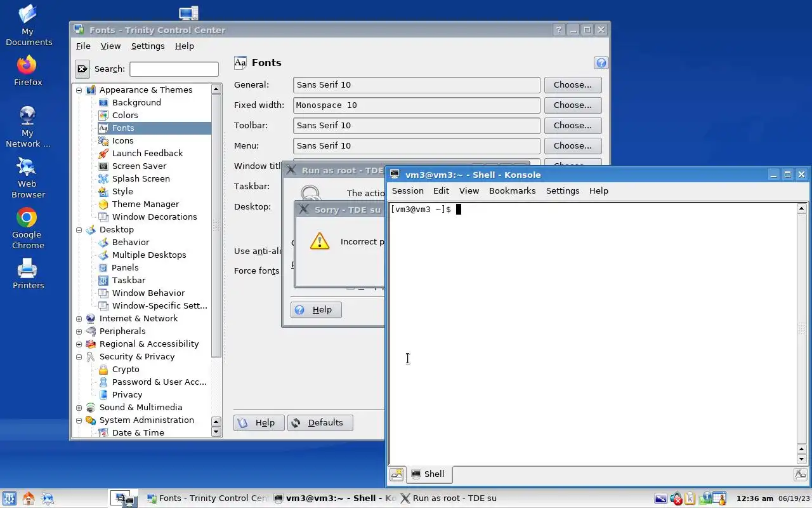Image resolution: width=812 pixels, height=508 pixels.
Task: Open Help menu in Konsole
Action: 598,190
